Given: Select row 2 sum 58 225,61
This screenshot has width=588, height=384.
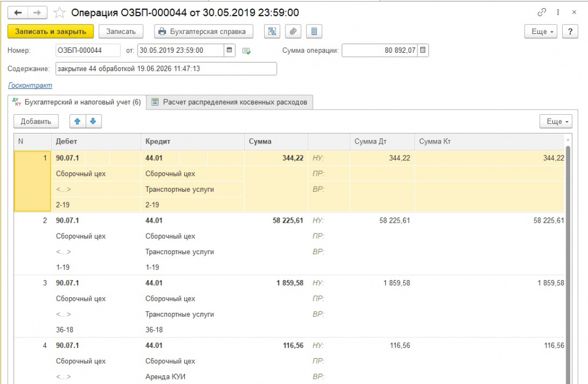Looking at the screenshot, I should [288, 220].
